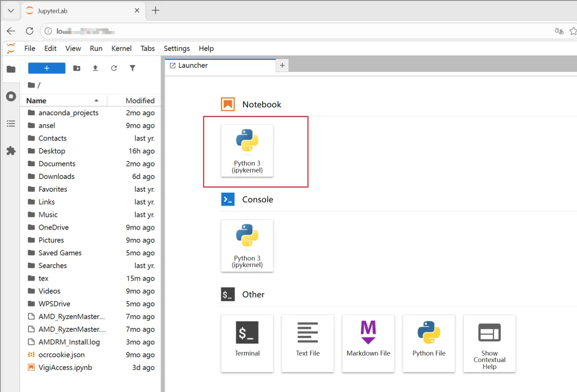The width and height of the screenshot is (577, 392).
Task: Click the JupyterLab browser tab title
Action: [x=52, y=11]
